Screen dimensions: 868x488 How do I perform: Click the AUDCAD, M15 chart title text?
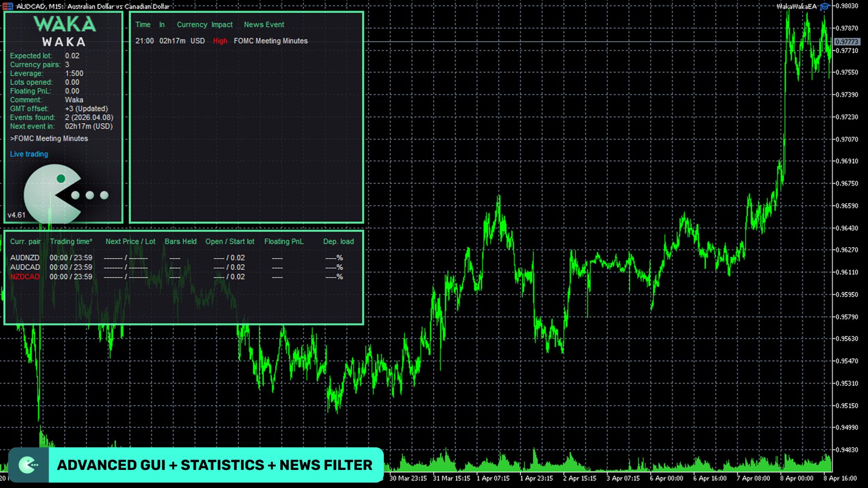click(93, 6)
